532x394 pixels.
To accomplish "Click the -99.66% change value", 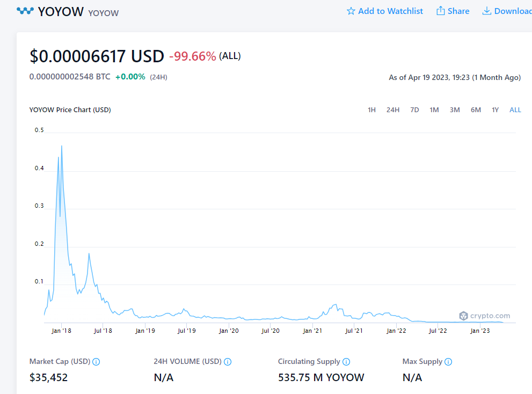I will [x=192, y=56].
